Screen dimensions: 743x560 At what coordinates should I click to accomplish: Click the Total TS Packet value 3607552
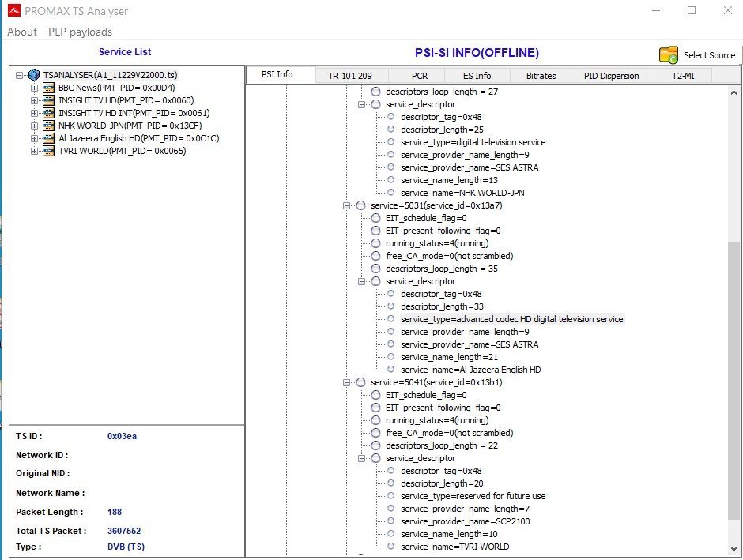coord(124,531)
